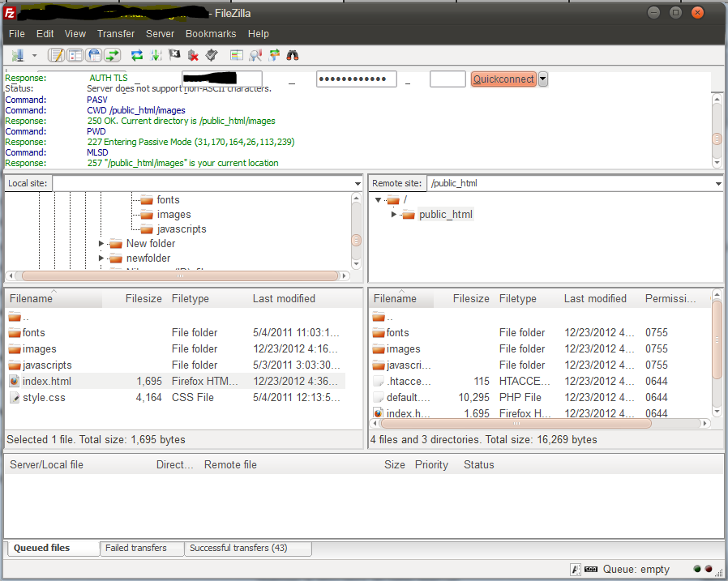728x581 pixels.
Task: Sort remote files by Filetype column
Action: pos(527,299)
